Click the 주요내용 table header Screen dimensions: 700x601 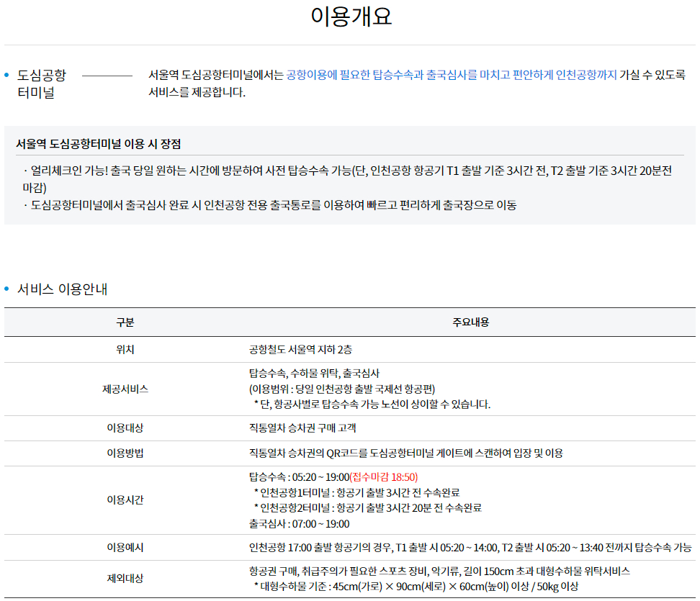click(x=472, y=321)
